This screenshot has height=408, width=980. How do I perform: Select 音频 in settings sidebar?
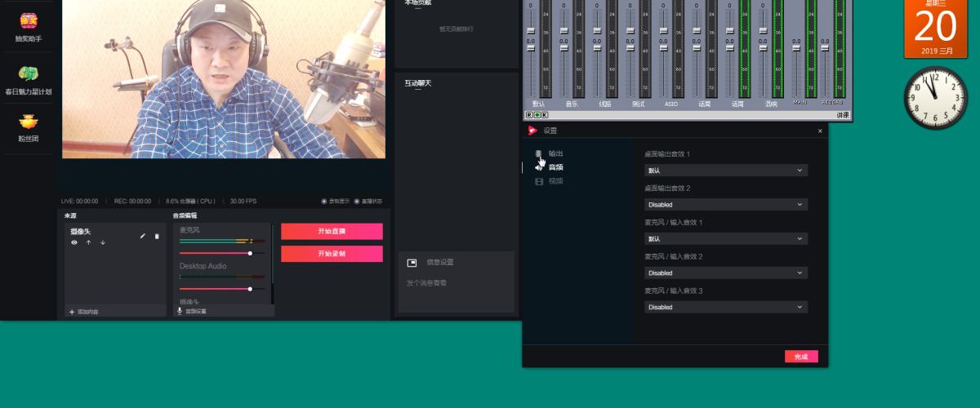tap(555, 167)
